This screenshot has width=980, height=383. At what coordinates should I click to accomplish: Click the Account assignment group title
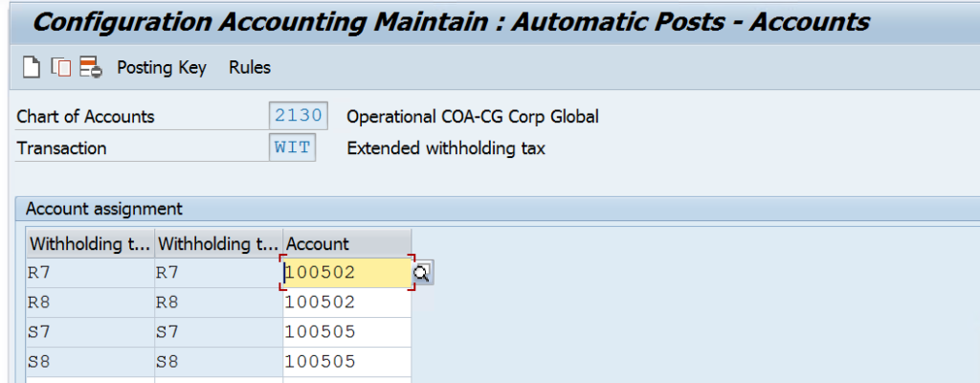click(104, 209)
